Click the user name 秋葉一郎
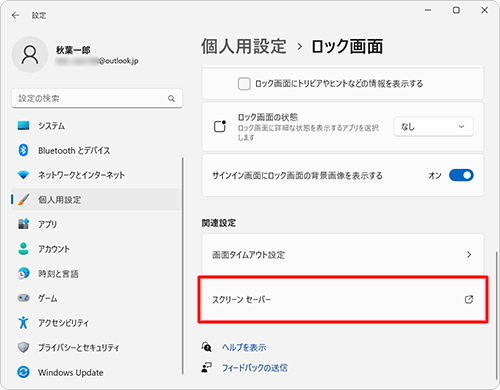 tap(73, 50)
